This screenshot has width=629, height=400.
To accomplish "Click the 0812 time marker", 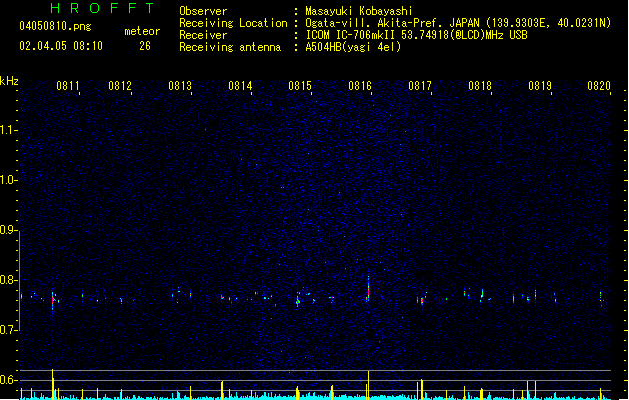I will click(120, 86).
